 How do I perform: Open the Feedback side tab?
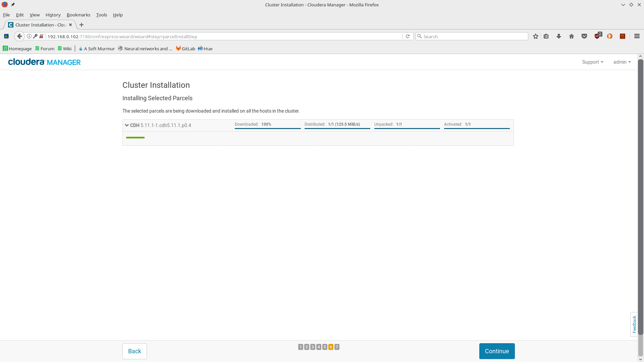[x=634, y=324]
